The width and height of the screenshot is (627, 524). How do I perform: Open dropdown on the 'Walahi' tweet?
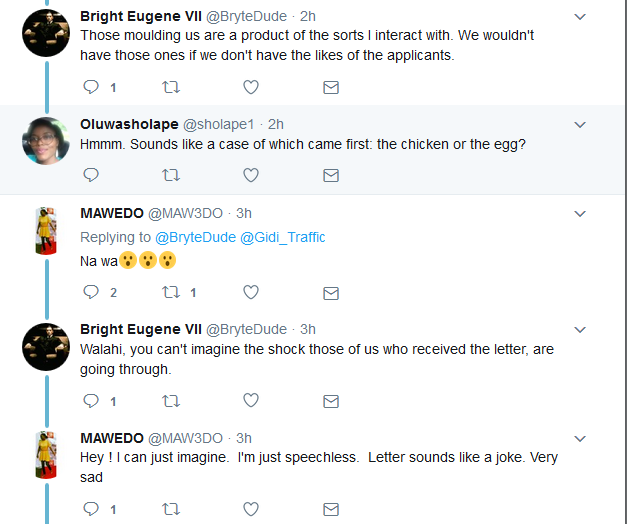(x=580, y=329)
